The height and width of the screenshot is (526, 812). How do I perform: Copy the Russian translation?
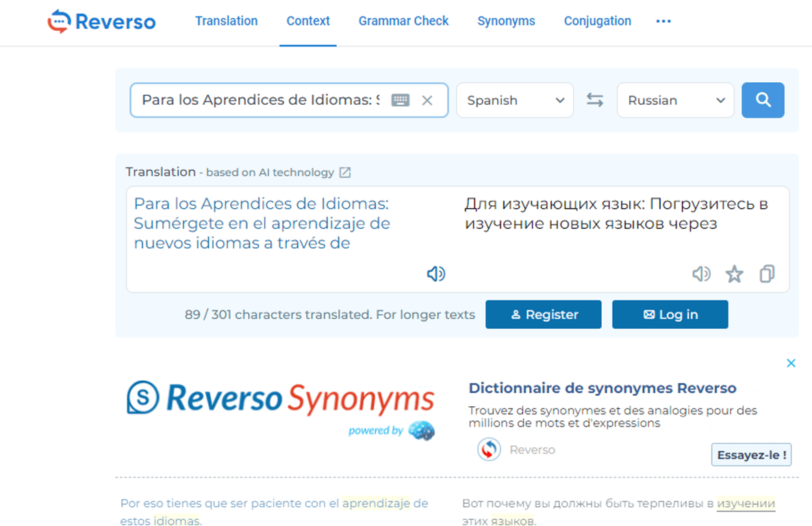(767, 274)
